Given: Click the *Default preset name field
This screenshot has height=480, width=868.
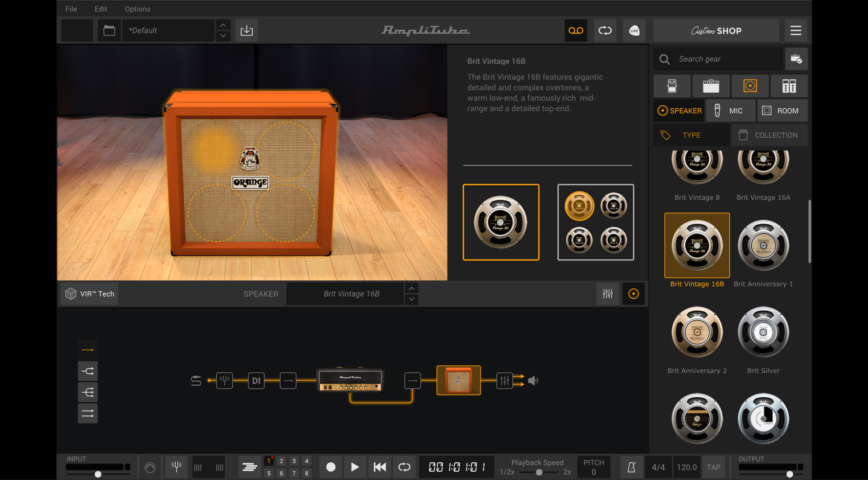Looking at the screenshot, I should (x=168, y=30).
